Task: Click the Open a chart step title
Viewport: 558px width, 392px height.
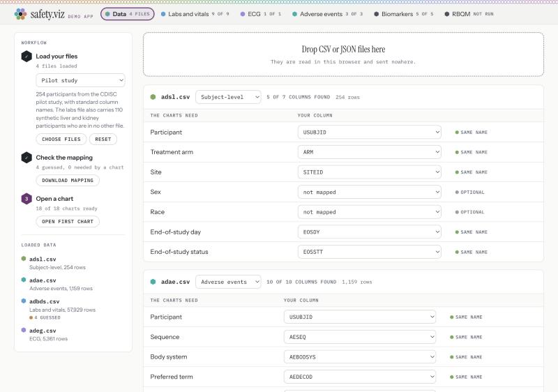Action: click(x=54, y=199)
